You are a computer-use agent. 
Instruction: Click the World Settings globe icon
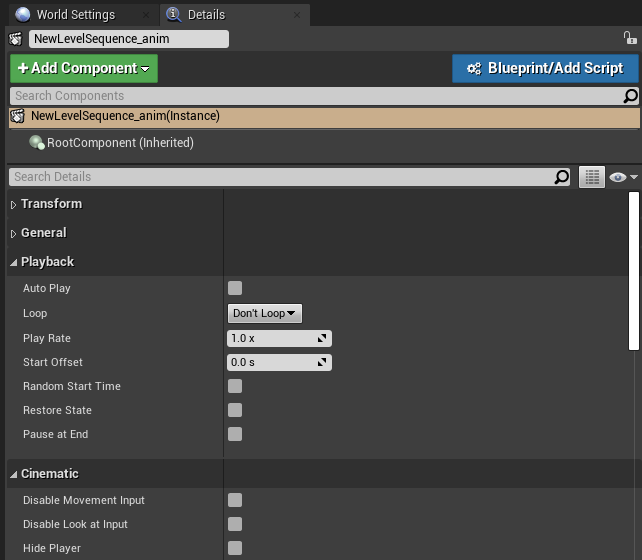coord(23,15)
